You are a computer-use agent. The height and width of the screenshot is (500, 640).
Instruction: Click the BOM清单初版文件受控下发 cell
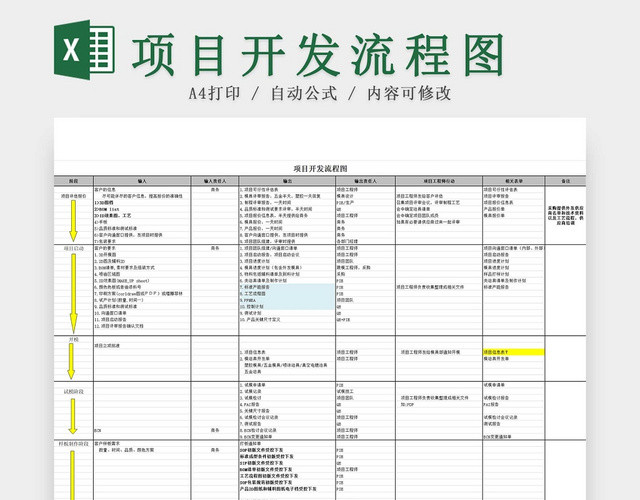point(266,469)
